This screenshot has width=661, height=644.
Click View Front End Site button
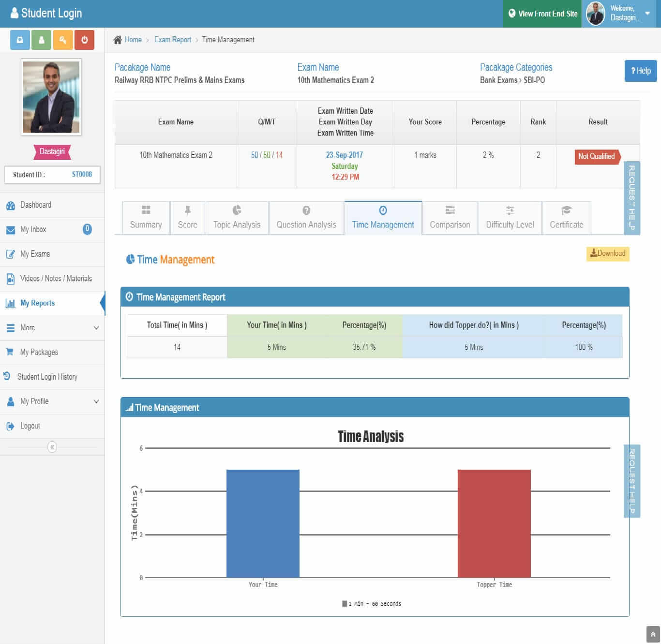(542, 14)
